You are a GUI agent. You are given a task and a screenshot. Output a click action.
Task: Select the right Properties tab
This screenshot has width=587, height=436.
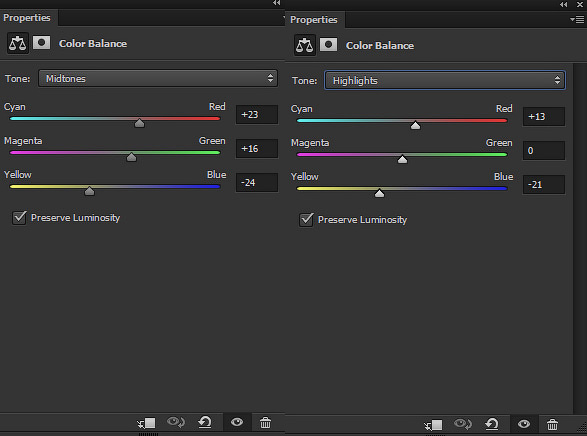click(x=314, y=19)
